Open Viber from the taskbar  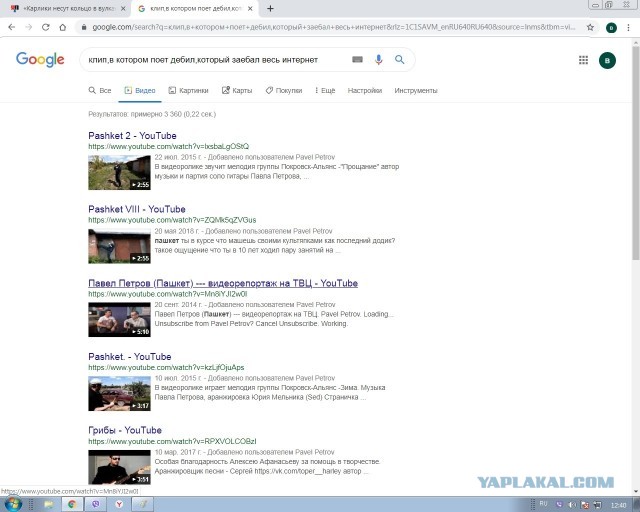pos(96,505)
